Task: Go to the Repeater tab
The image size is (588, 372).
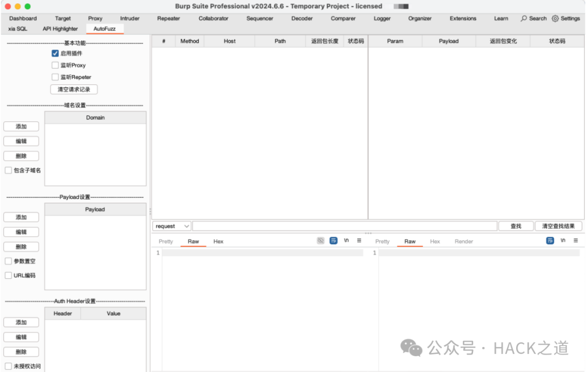Action: [x=168, y=19]
